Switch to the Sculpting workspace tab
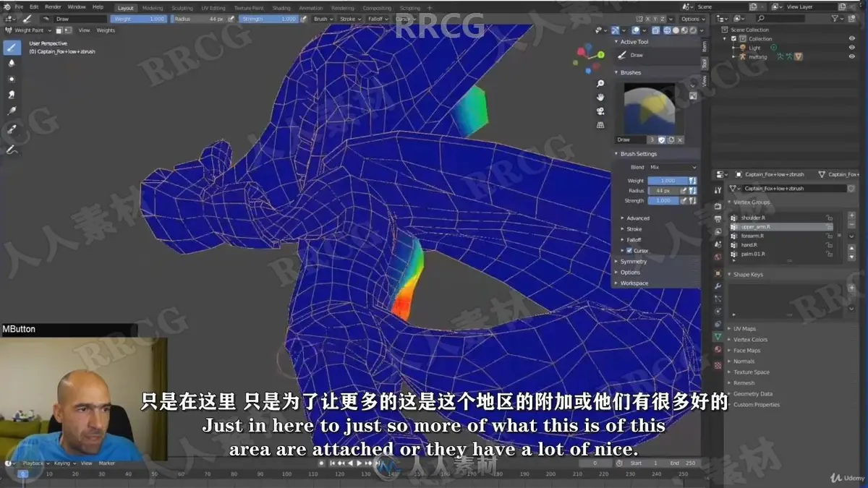Viewport: 868px width, 488px height. coord(182,8)
